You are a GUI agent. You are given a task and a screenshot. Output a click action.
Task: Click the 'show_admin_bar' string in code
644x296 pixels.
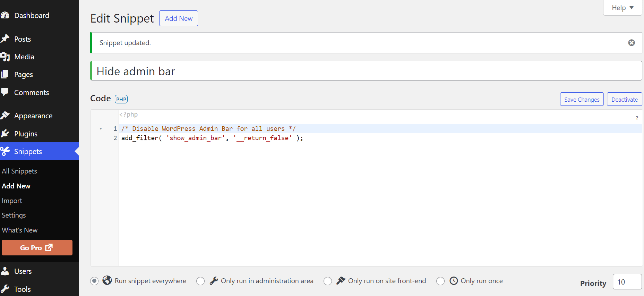196,138
